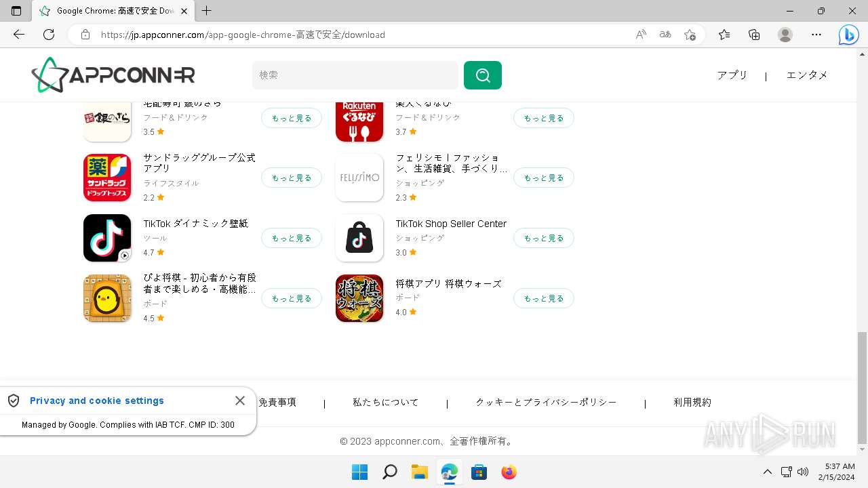Close the privacy and cookie settings popup

[240, 401]
